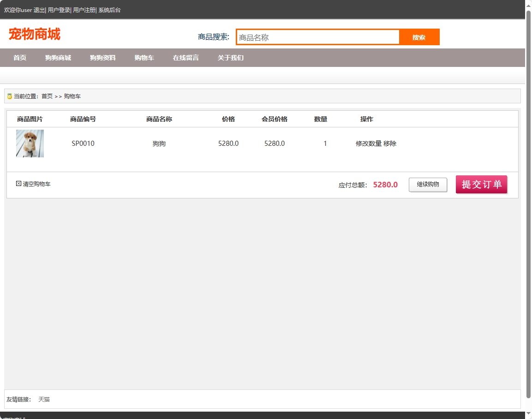Click the clear cart X icon
532x419 pixels.
coord(19,184)
